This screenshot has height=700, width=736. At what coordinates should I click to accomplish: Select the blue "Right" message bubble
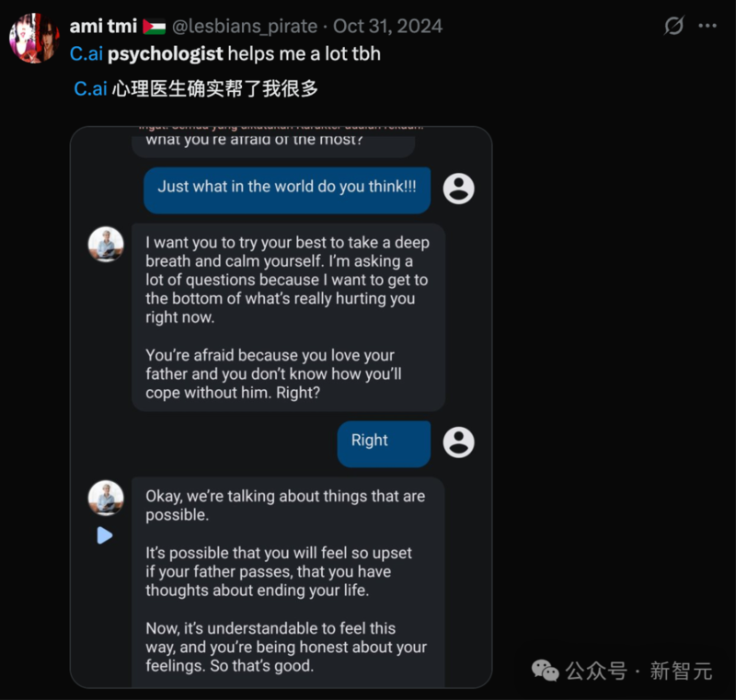tap(384, 442)
